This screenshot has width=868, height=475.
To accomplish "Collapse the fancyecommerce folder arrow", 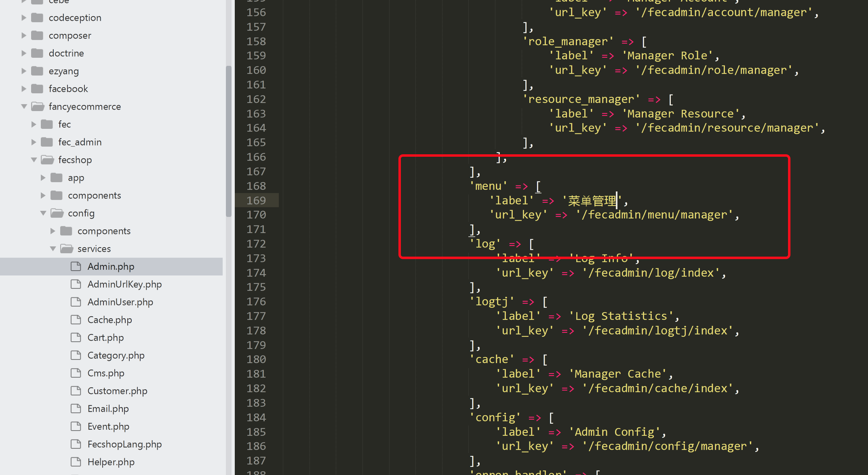I will pos(24,107).
